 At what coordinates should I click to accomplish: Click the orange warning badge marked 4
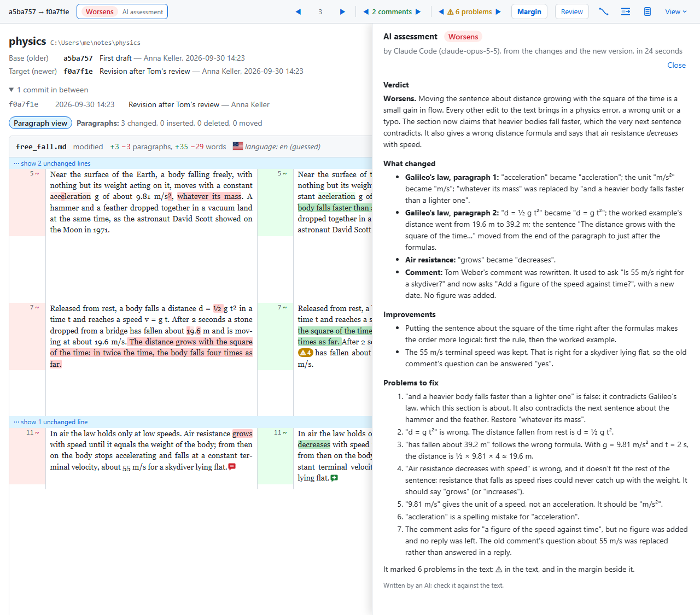pyautogui.click(x=305, y=353)
